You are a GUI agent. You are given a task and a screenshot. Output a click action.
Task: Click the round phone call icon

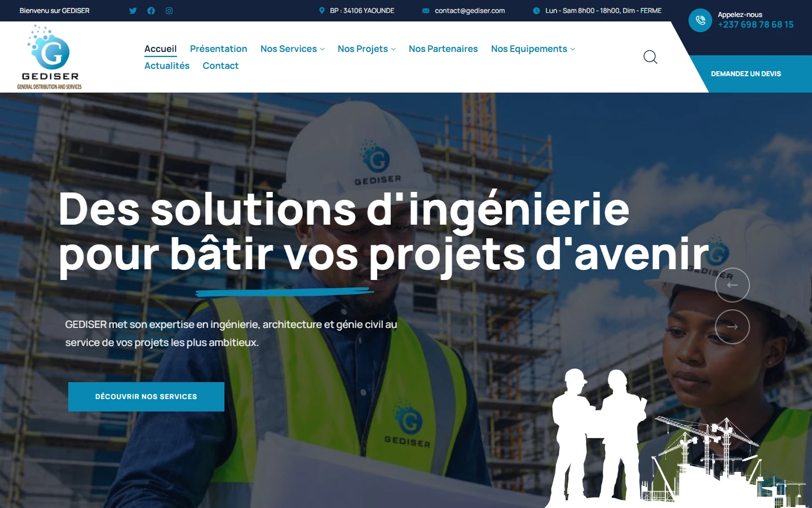(700, 20)
